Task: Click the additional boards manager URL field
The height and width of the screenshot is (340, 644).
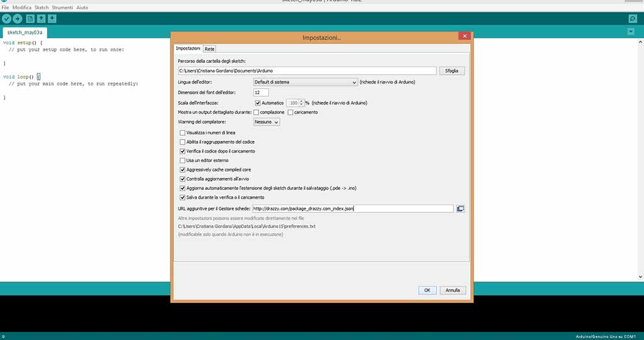Action: pos(353,209)
